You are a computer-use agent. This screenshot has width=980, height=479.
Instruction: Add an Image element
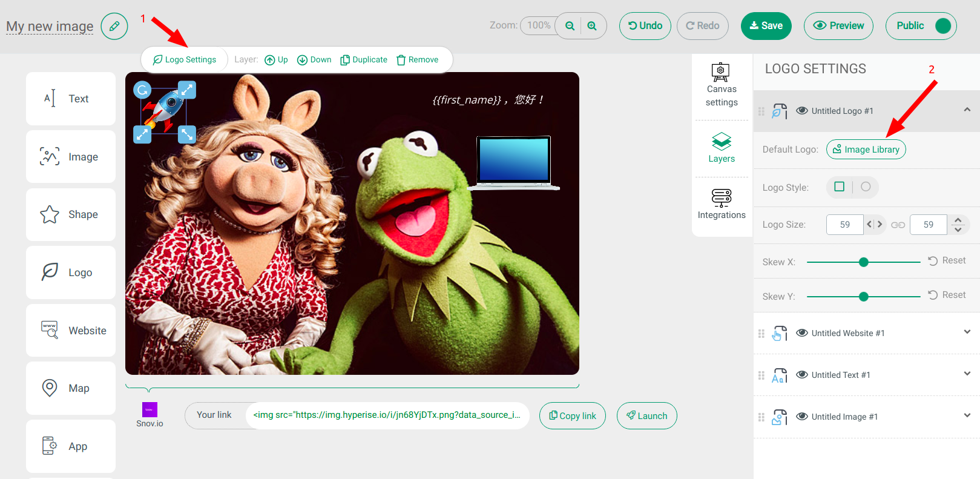71,157
